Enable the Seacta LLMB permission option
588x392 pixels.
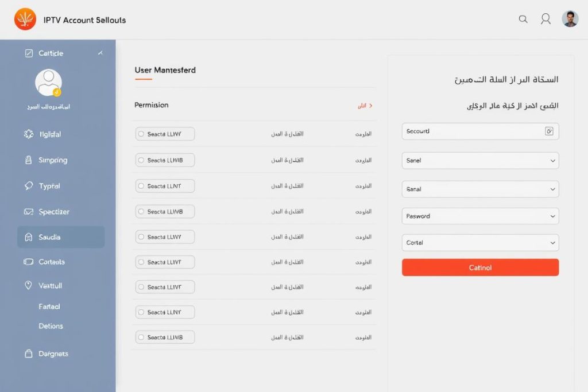[x=141, y=160]
